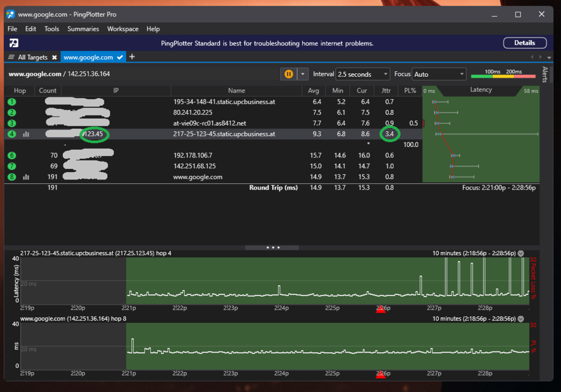This screenshot has width=561, height=392.
Task: Pause the trace with the orange pause button
Action: (289, 74)
